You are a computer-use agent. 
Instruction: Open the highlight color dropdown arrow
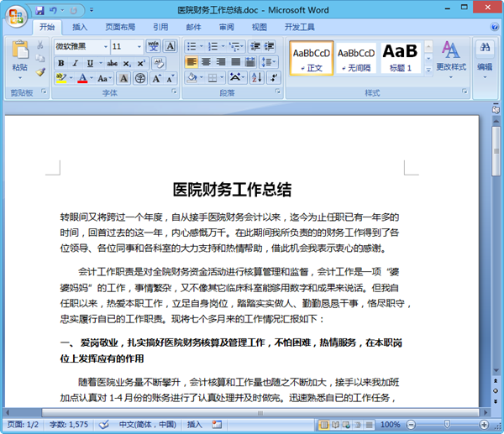tap(71, 78)
